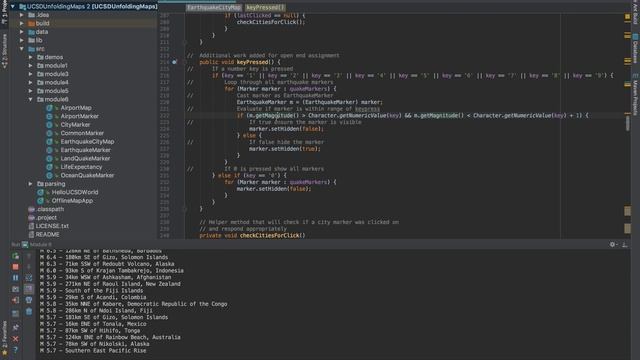Viewport: 640px width, 360px height.
Task: Open LifeExpectancy class file
Action: point(81,167)
